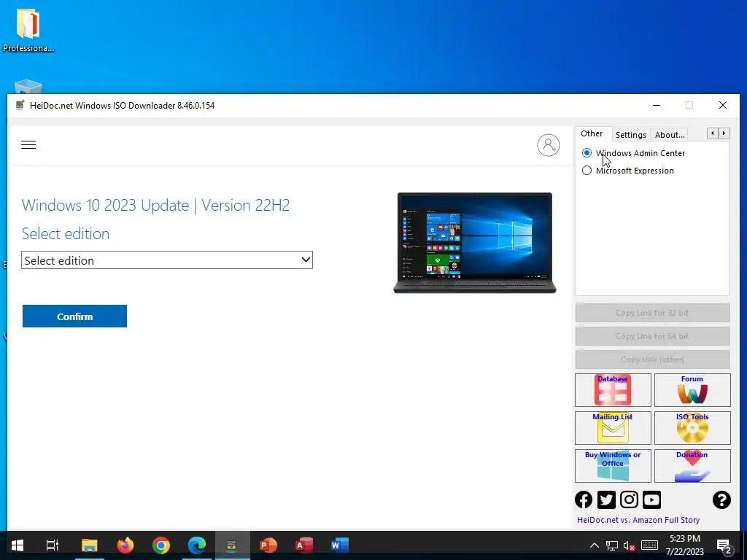Select the Microsoft Expression radio button

[587, 171]
